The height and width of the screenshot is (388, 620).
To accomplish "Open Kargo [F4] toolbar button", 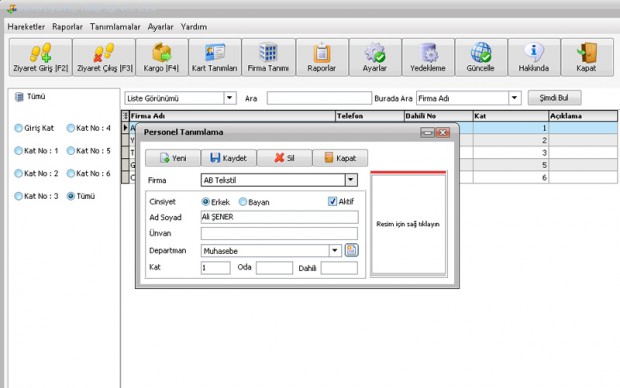I will click(x=162, y=57).
